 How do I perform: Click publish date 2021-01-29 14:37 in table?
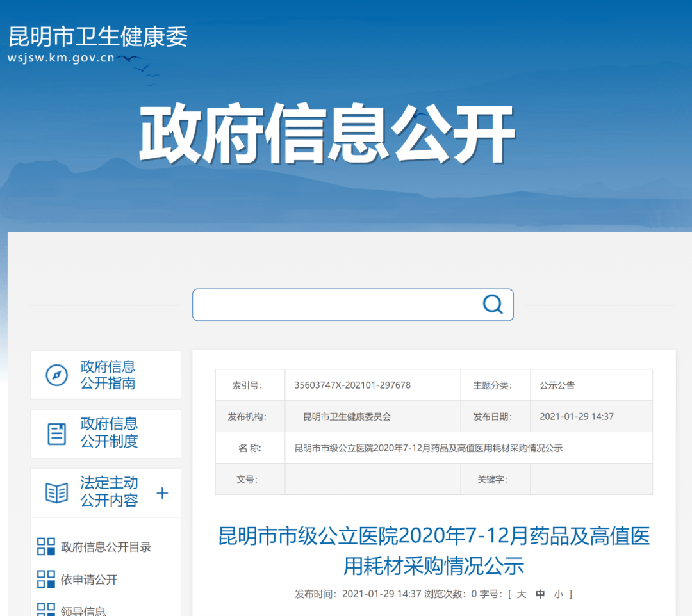(577, 417)
